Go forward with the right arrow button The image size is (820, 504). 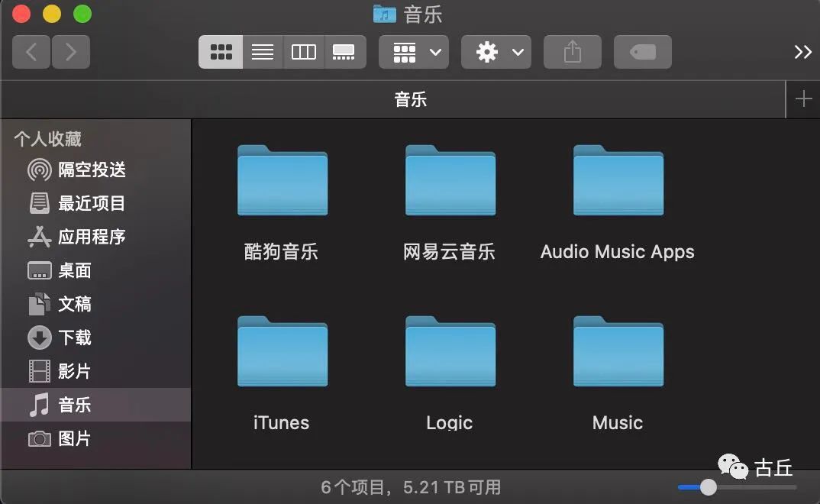70,52
